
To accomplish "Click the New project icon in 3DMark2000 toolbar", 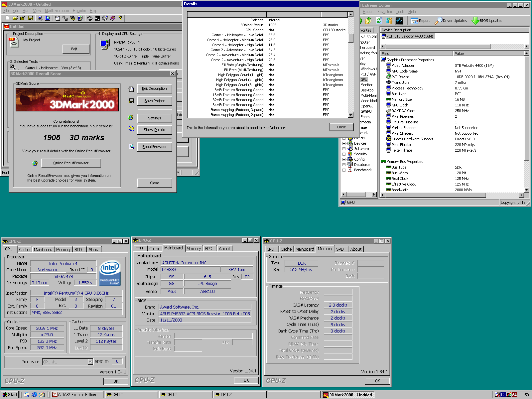I will click(7, 18).
